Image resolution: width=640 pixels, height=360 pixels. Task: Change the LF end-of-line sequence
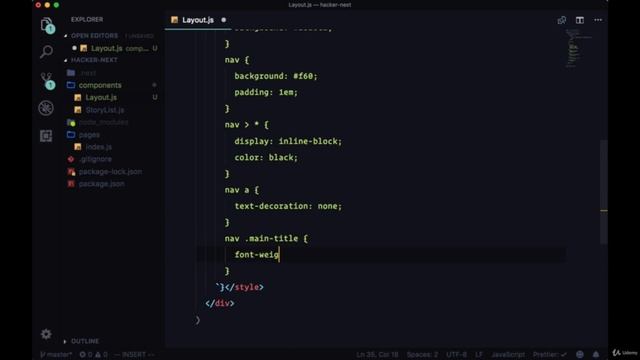point(479,354)
